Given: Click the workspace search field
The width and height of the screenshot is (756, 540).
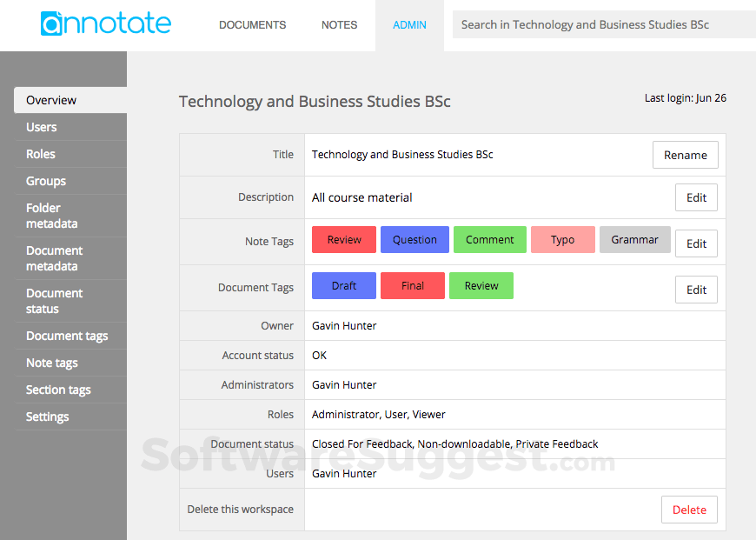Looking at the screenshot, I should tap(603, 25).
